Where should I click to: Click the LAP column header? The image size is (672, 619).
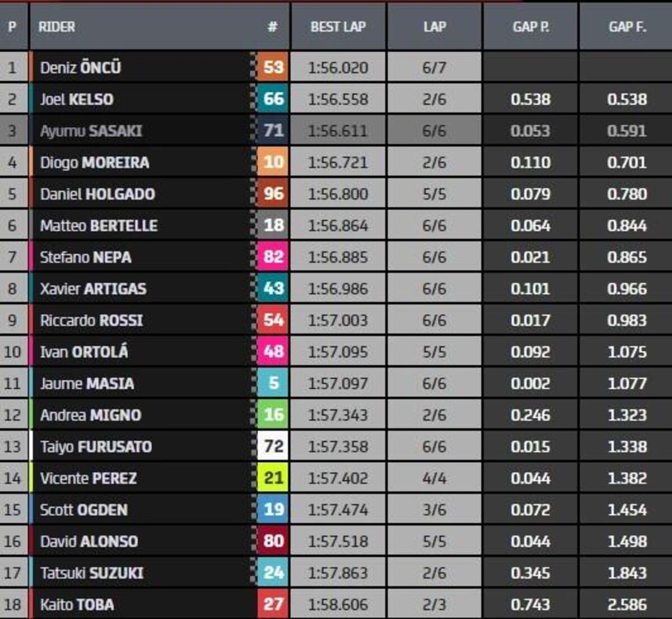pyautogui.click(x=435, y=27)
